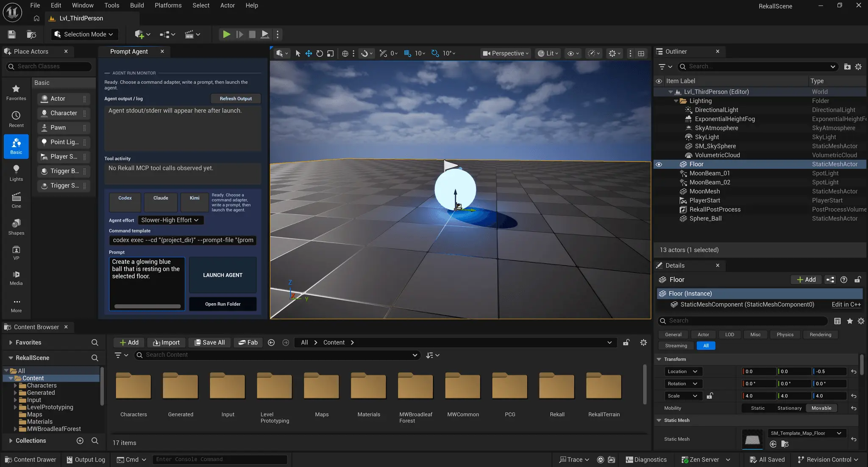This screenshot has height=467, width=868.
Task: Open the Lights category in Place Actors
Action: click(x=16, y=173)
